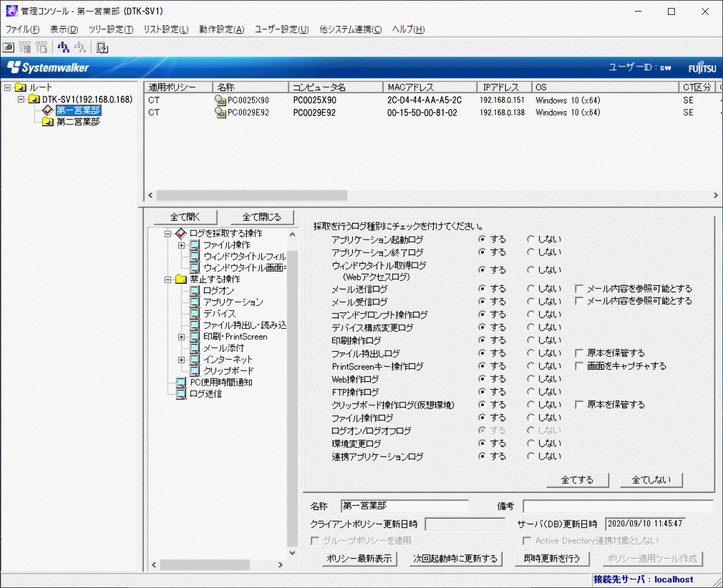Open the 動作設定 menu
723x588 pixels.
[x=221, y=29]
